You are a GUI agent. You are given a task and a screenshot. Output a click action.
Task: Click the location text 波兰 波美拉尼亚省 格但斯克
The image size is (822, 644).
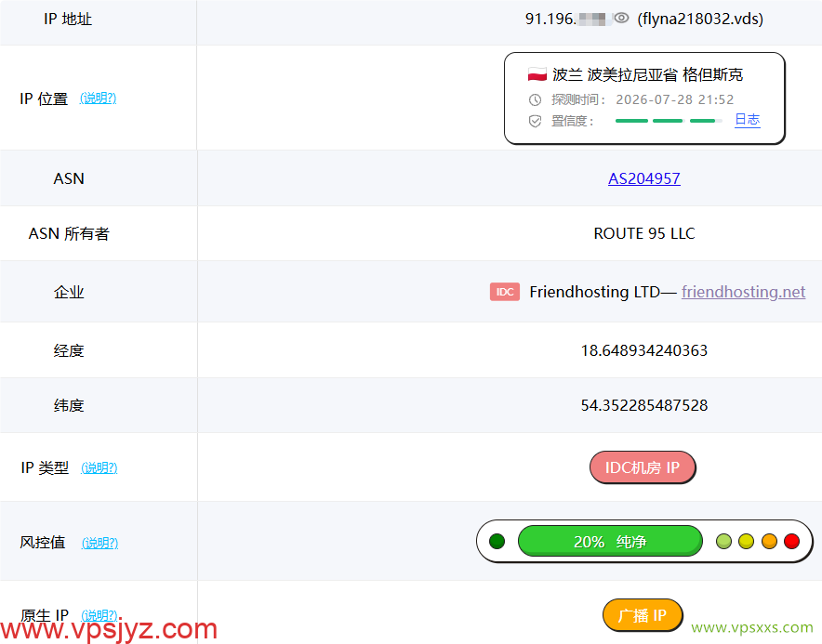point(647,74)
